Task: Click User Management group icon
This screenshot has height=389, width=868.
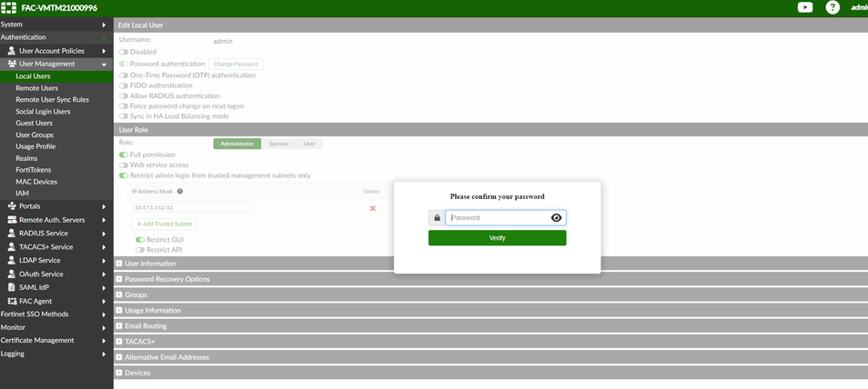Action: point(12,64)
